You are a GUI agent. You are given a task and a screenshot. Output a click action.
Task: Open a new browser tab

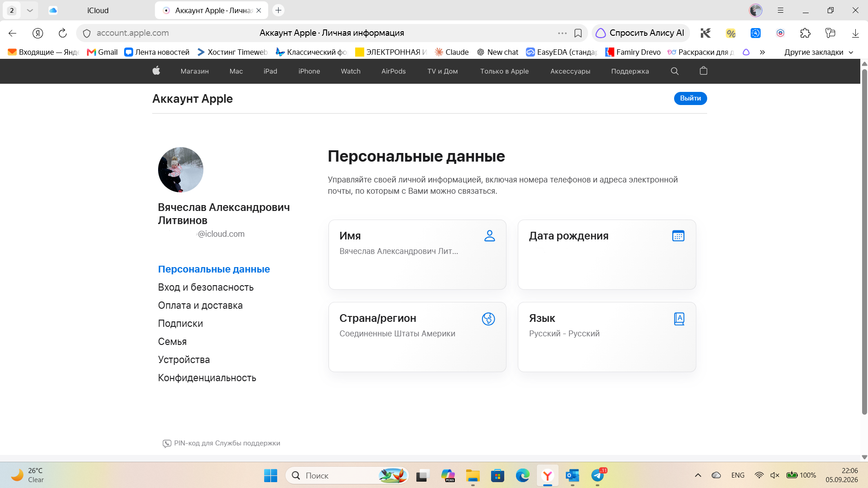tap(279, 10)
